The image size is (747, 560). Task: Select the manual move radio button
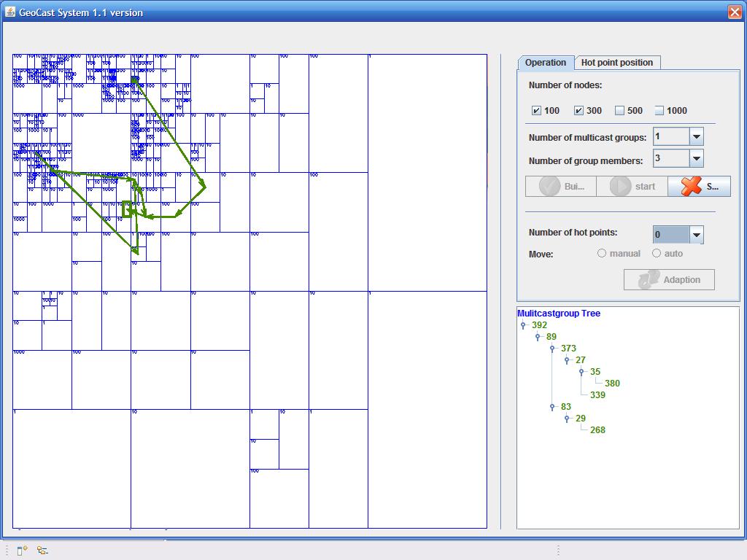coord(602,254)
